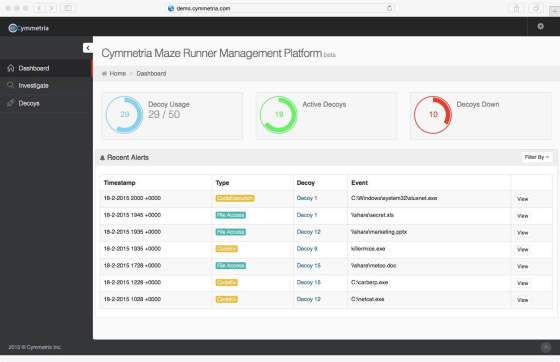Click the browser reload icon in address bar
Image resolution: width=560 pixels, height=362 pixels.
coord(389,8)
